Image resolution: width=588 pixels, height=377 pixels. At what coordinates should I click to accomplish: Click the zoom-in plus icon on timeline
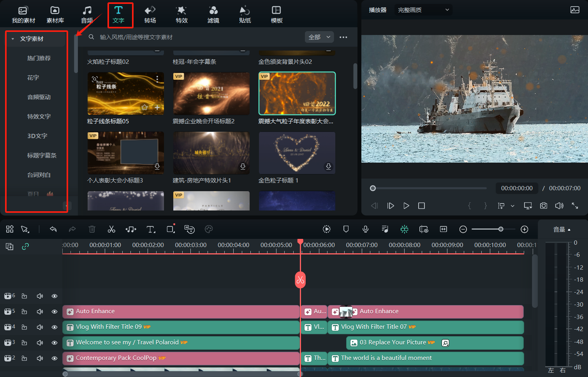(525, 229)
